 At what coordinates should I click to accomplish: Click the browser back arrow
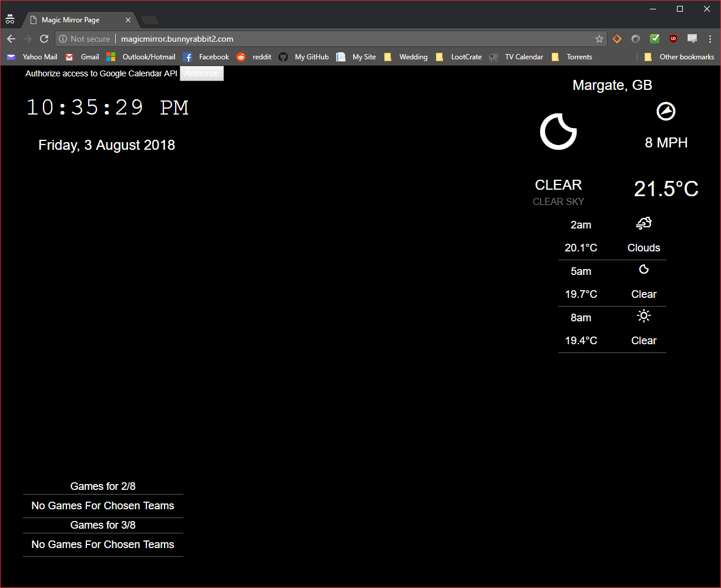tap(11, 39)
